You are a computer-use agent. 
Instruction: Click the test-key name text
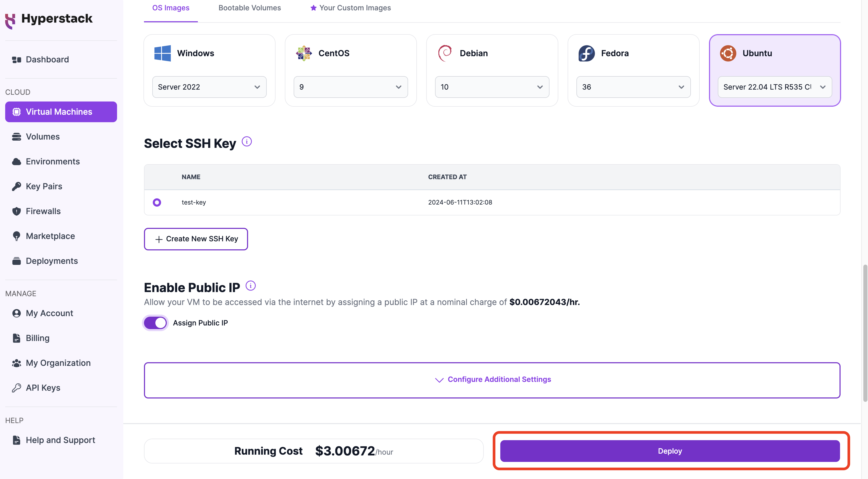click(194, 202)
